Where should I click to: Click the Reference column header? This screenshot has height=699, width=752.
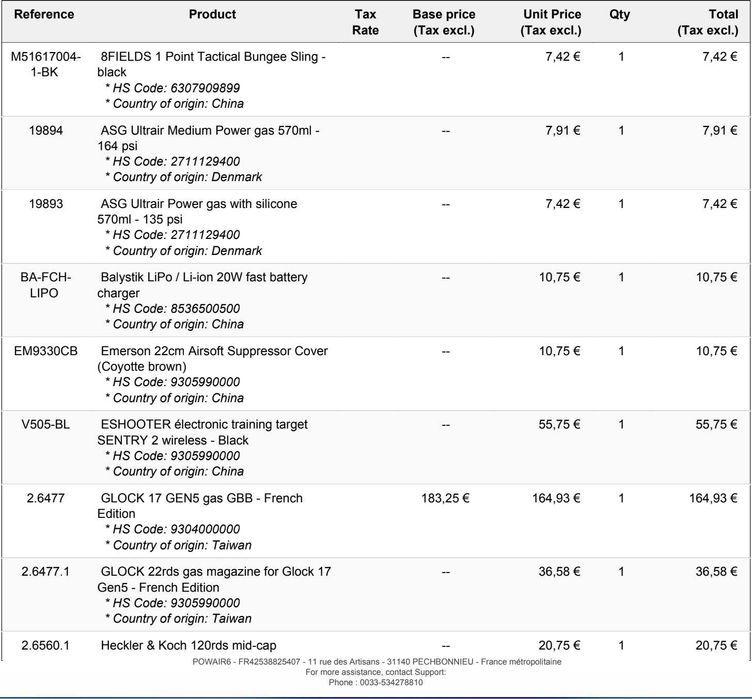click(44, 15)
